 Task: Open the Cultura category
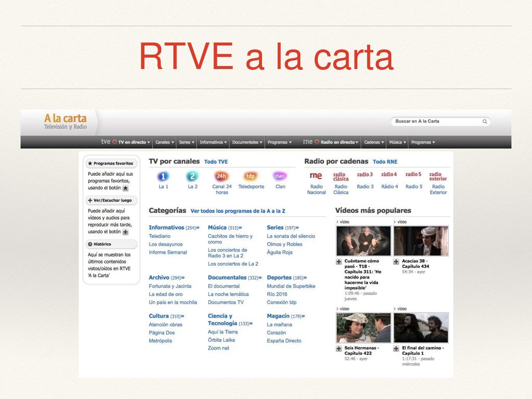pos(166,316)
